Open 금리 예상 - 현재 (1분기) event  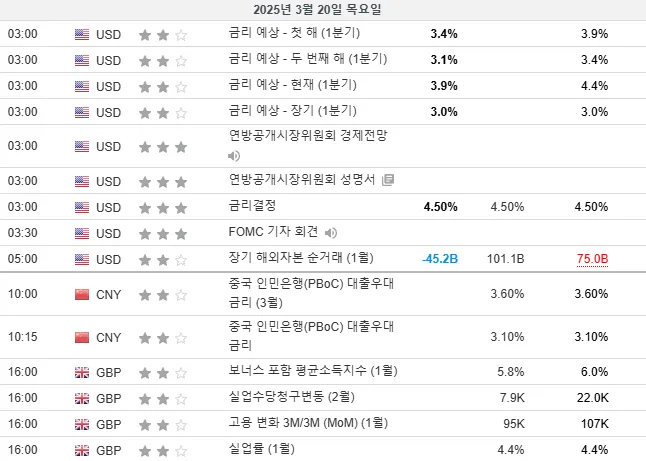[293, 85]
